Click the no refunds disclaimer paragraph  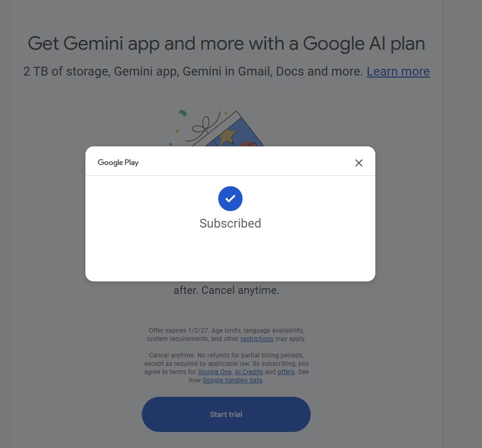(226, 364)
